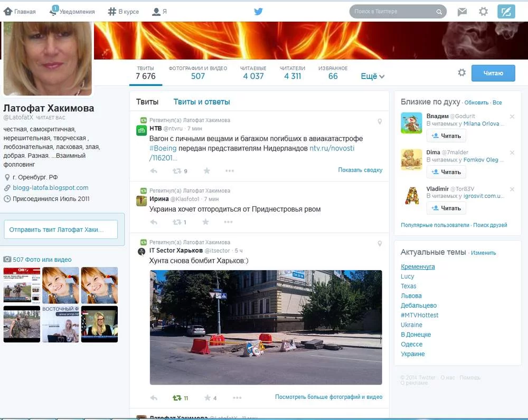
Task: Open the top bar settings gear
Action: 483,12
